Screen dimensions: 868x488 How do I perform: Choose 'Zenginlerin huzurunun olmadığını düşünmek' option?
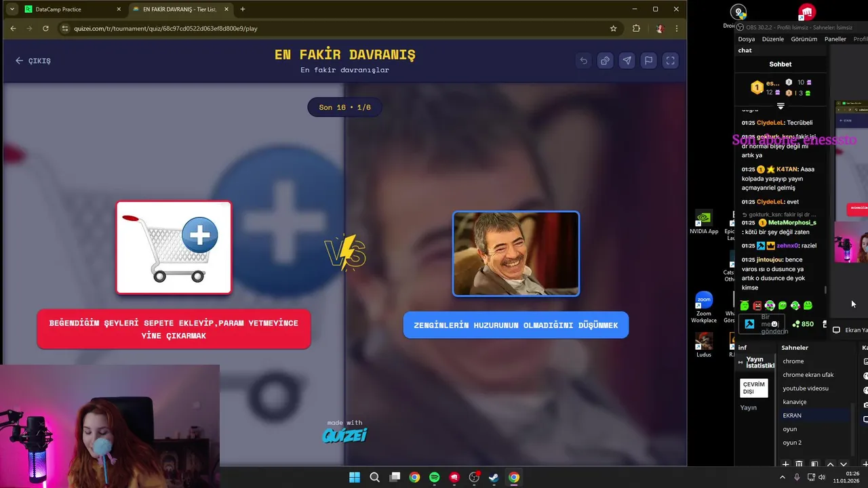[x=515, y=325]
